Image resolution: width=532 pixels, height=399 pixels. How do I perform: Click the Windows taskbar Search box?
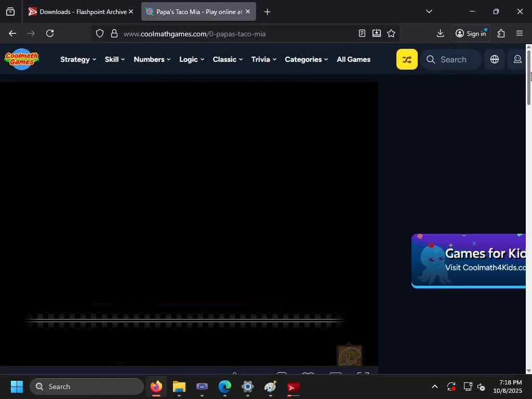click(x=87, y=387)
